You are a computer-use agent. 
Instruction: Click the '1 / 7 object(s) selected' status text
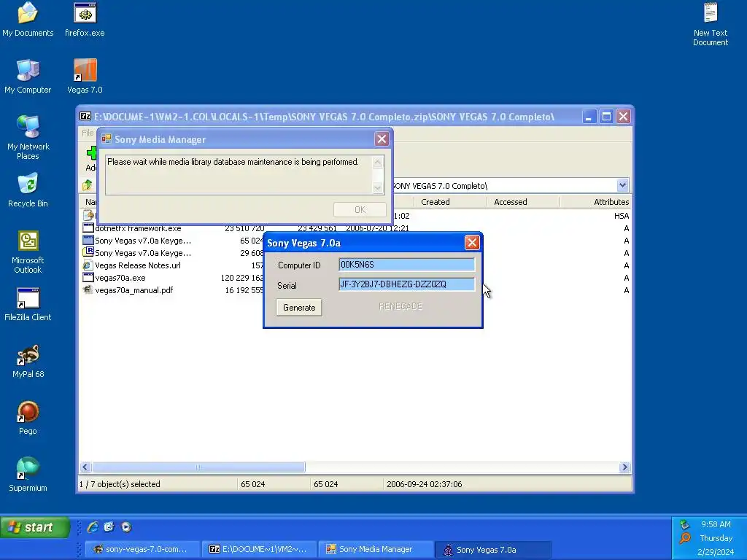(120, 484)
